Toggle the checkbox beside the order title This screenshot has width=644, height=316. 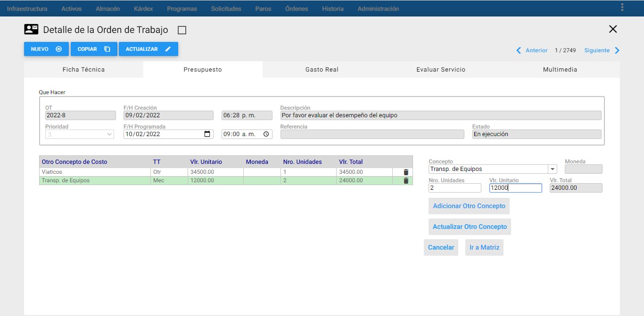(182, 30)
